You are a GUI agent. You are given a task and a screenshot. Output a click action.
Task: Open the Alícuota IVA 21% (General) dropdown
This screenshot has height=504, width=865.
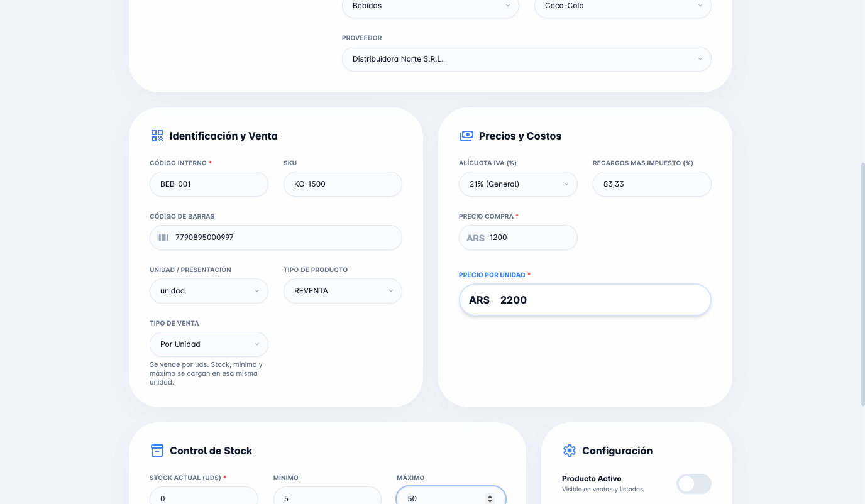tap(518, 184)
